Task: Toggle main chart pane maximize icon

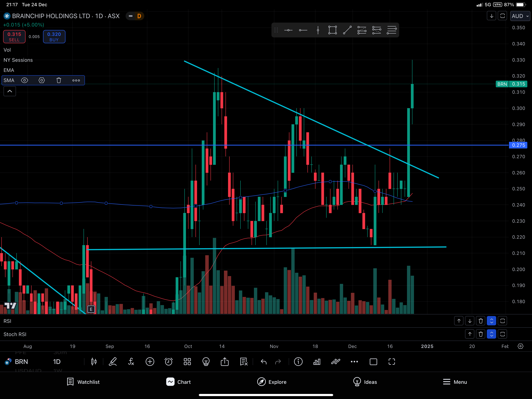Action: click(502, 16)
